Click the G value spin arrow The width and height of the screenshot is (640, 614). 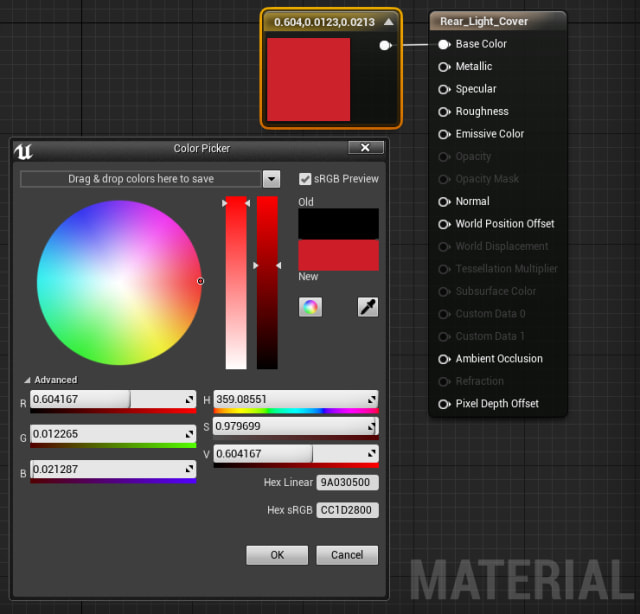pyautogui.click(x=189, y=434)
